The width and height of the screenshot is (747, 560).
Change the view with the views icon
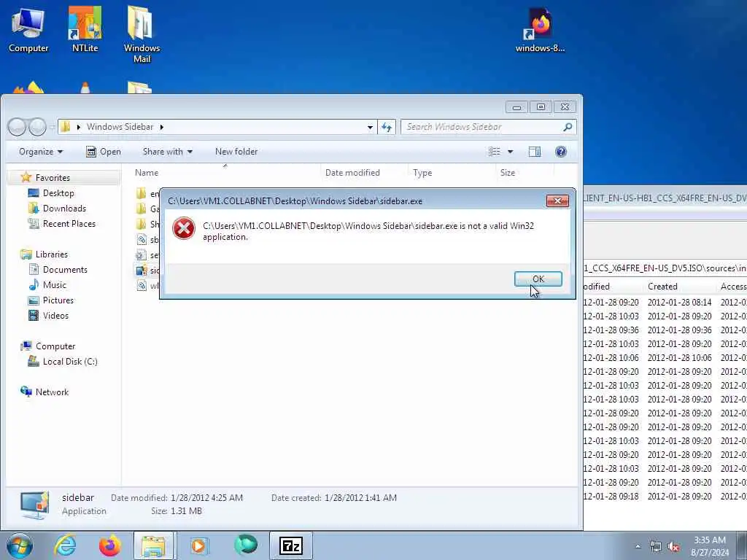tap(495, 152)
